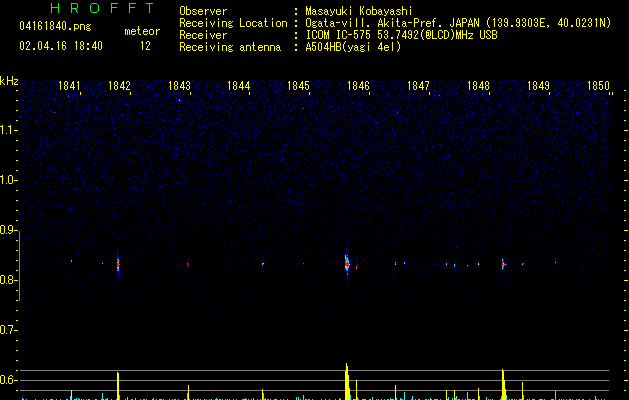Click the tallest yellow intensity peak near 1846
The height and width of the screenshot is (400, 629).
347,382
